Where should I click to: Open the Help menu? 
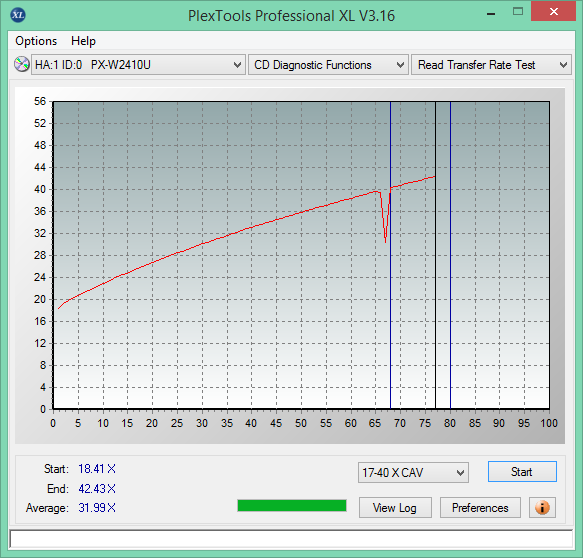(83, 41)
